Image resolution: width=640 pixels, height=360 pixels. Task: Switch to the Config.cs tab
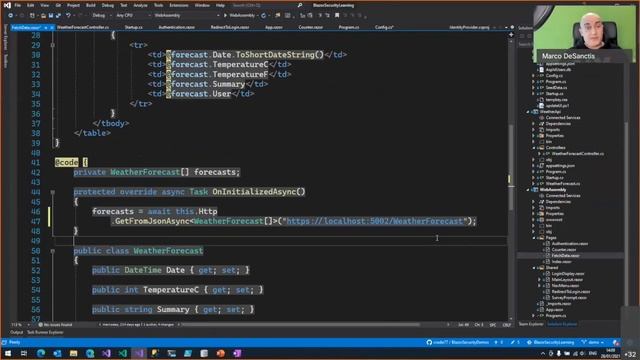coord(384,27)
